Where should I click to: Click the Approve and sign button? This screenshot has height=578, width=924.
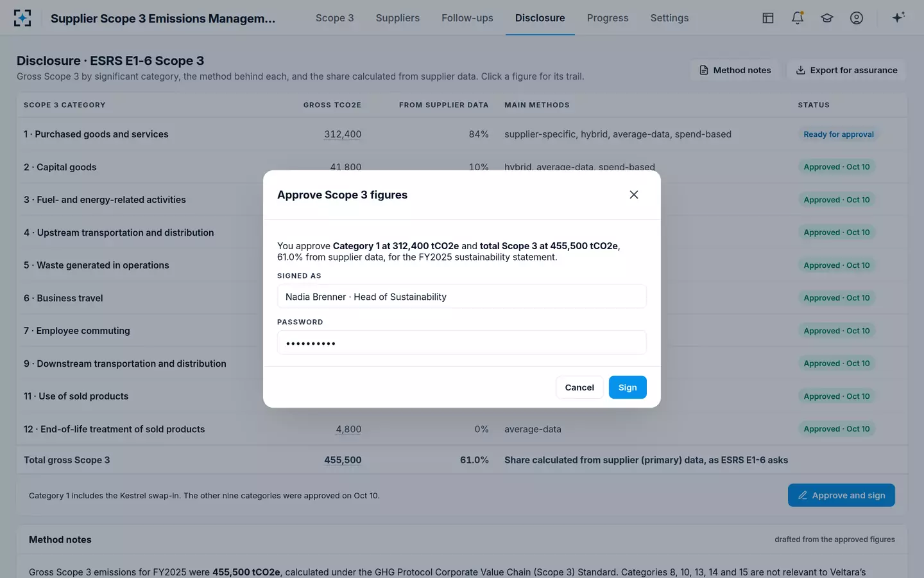coord(841,495)
